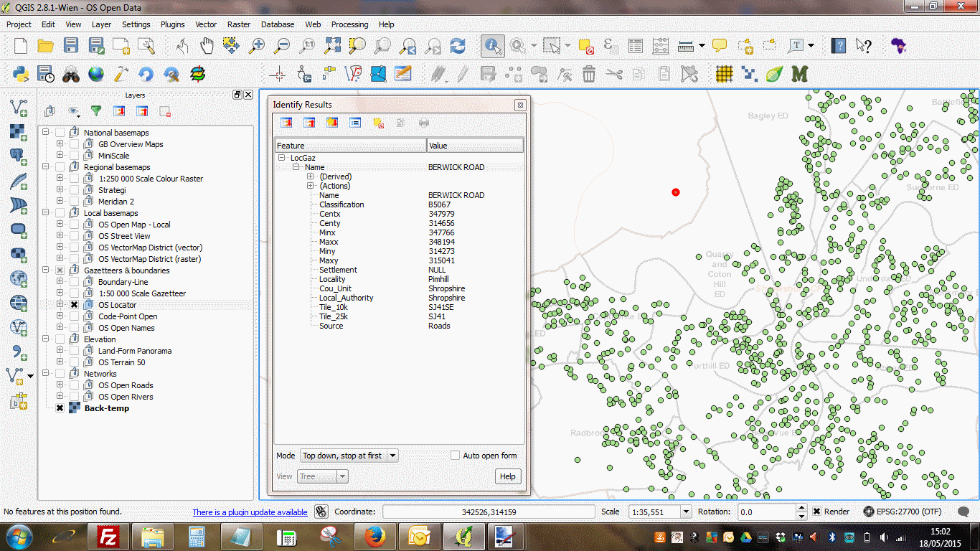The height and width of the screenshot is (551, 980).
Task: Click Print icon in Identify Results
Action: [424, 123]
